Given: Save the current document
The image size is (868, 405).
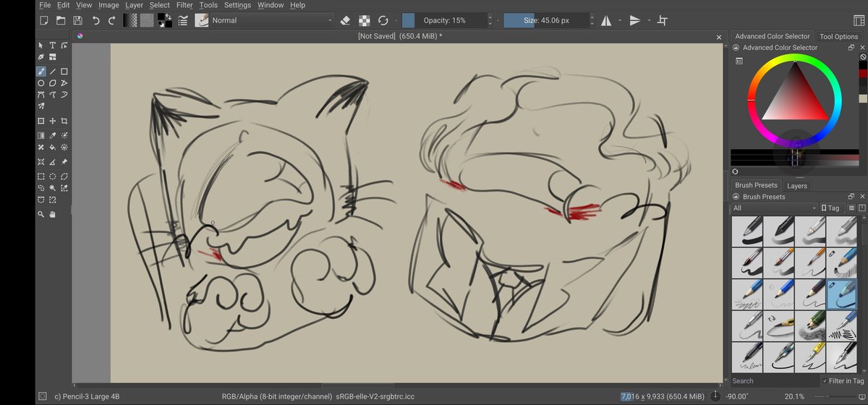Looking at the screenshot, I should (77, 20).
